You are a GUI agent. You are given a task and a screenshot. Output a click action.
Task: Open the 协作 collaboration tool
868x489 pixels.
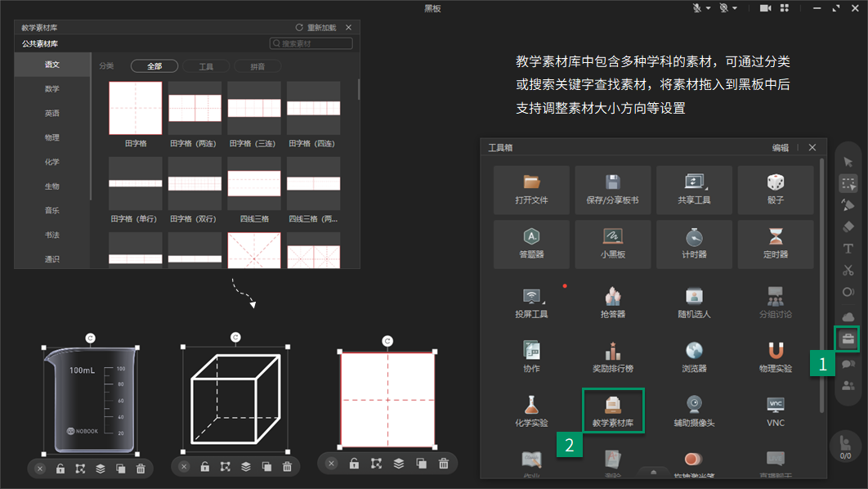[531, 357]
